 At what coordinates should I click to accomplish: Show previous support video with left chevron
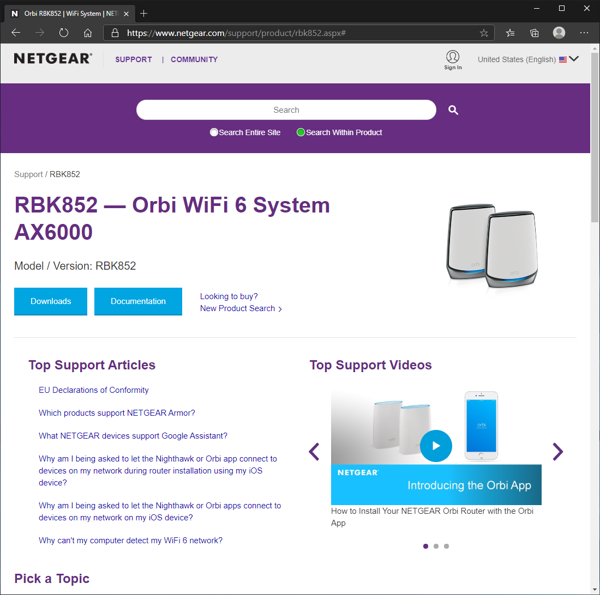coord(314,452)
